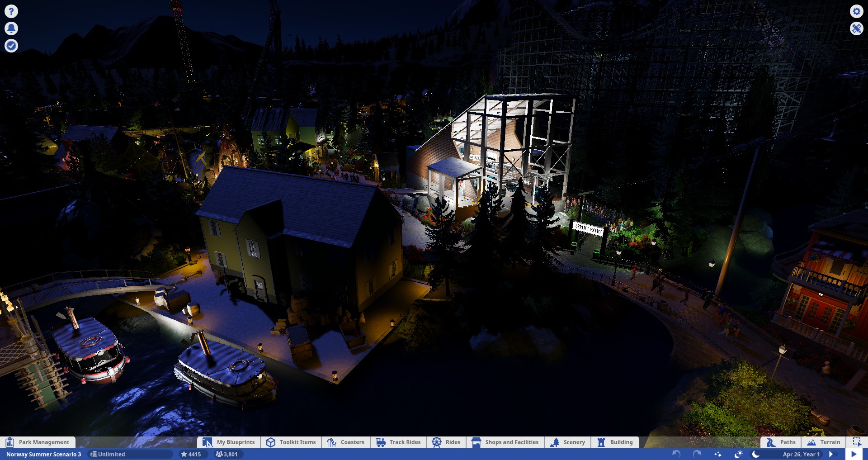Select the Skylift Entry sign

coord(588,229)
